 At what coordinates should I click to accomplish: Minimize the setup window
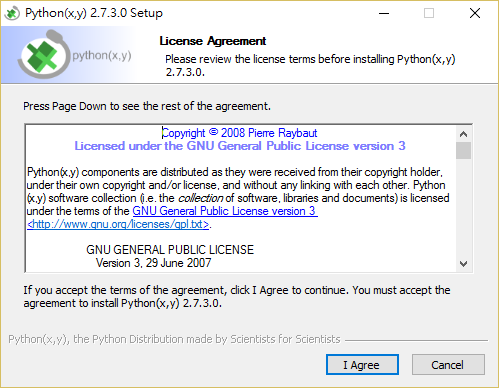(x=384, y=13)
